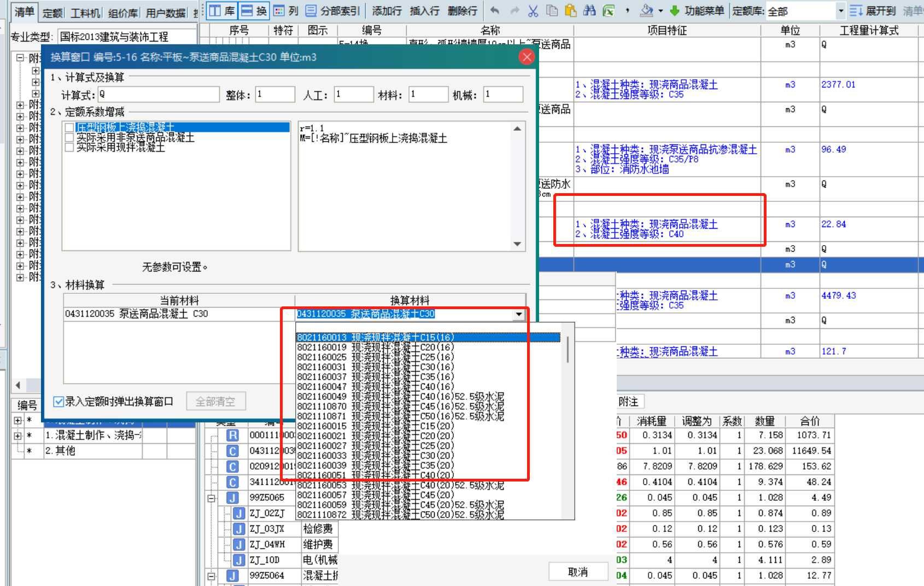This screenshot has height=586, width=924.
Task: Click the 专业类型 field 国标2013建筑与装饰工程
Action: click(x=126, y=37)
